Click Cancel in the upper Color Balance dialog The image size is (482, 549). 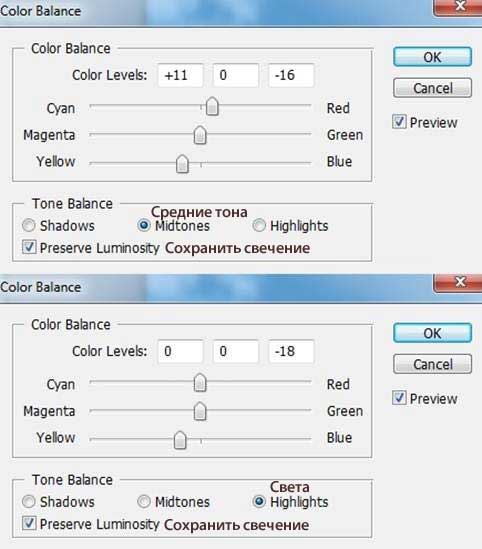[x=432, y=88]
